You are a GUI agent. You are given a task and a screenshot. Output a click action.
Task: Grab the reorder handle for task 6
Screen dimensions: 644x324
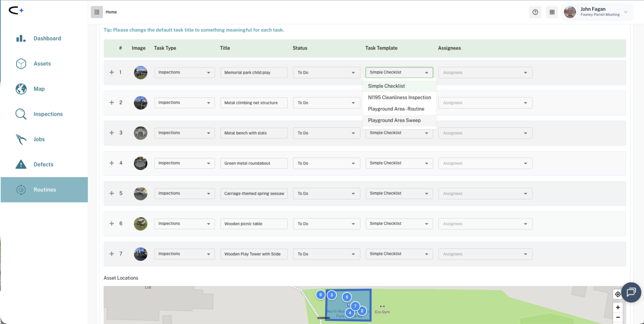point(111,224)
